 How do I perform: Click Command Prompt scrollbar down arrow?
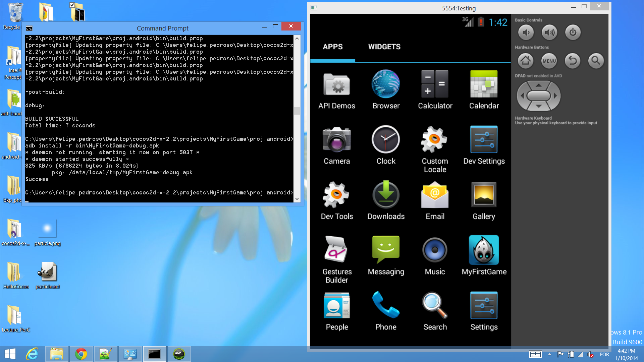click(297, 199)
